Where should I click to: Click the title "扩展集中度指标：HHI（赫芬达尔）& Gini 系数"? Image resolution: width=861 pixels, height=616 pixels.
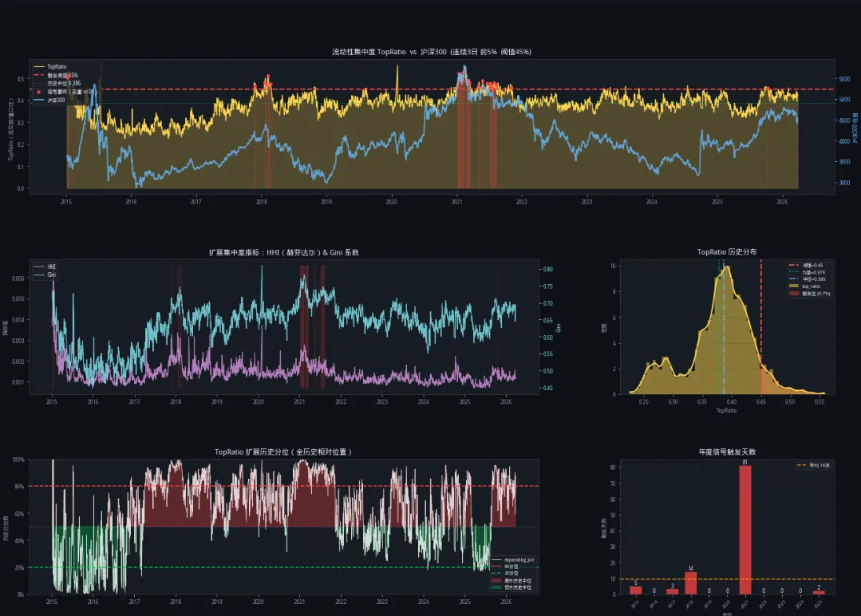[283, 253]
